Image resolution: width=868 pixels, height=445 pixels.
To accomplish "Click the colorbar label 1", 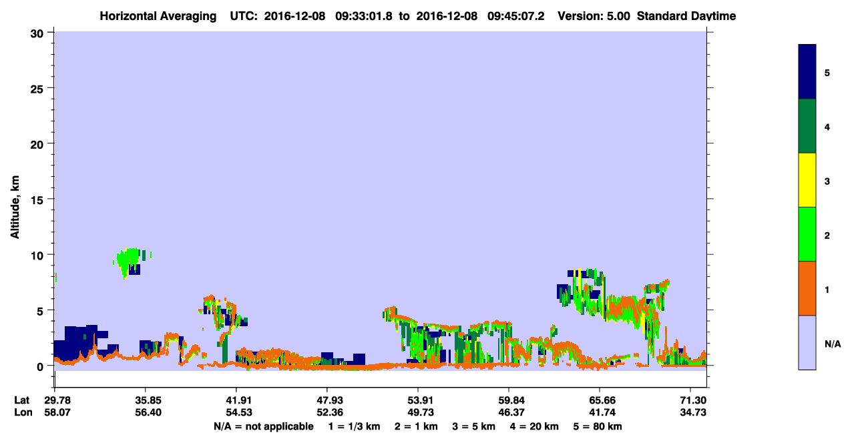I will click(827, 289).
